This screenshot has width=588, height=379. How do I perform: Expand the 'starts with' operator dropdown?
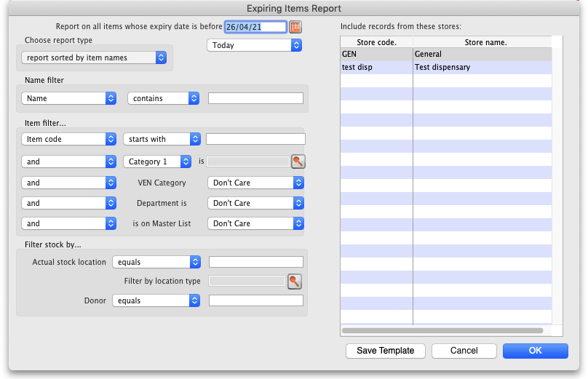[162, 139]
